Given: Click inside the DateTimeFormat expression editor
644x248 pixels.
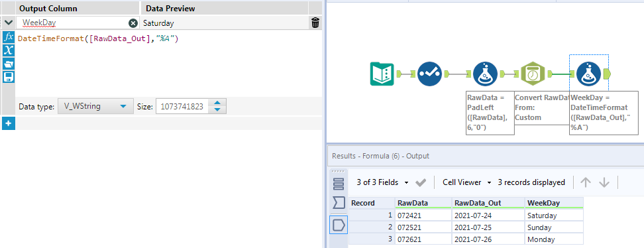Looking at the screenshot, I should tap(168, 64).
